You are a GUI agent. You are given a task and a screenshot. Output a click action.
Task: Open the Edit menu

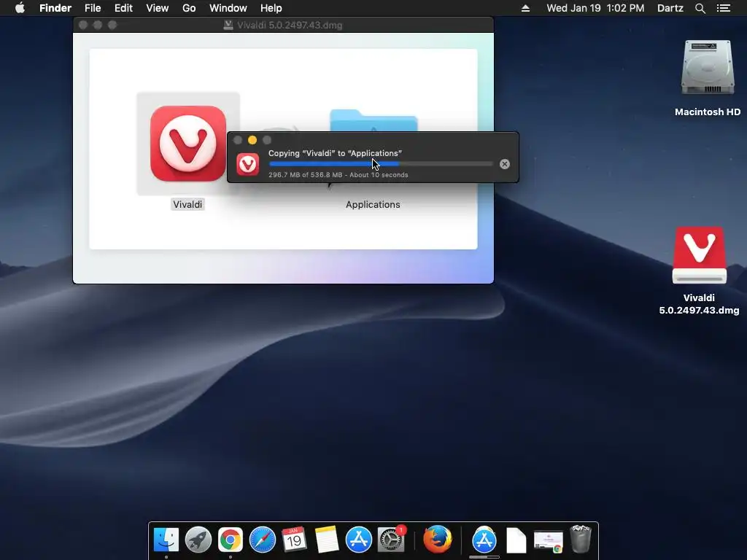[123, 8]
